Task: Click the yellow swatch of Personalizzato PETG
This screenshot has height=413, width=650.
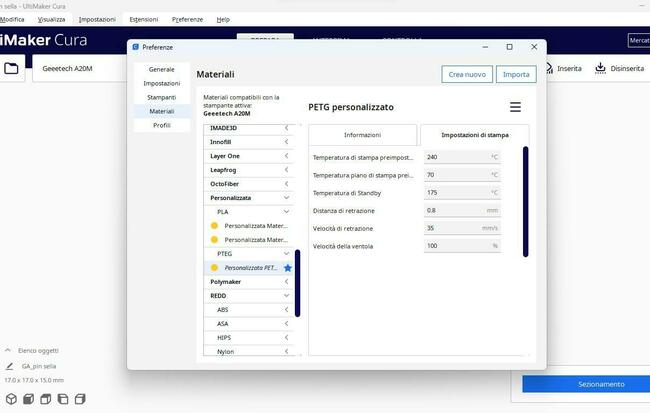Action: coord(214,268)
